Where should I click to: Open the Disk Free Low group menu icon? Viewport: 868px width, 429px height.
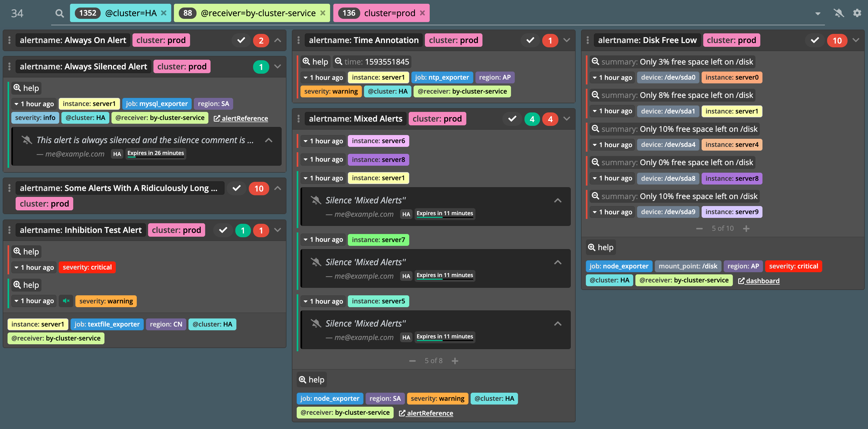pos(588,40)
